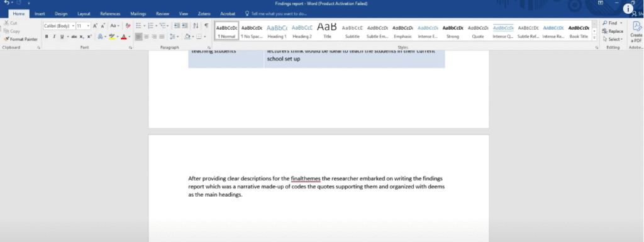Click the line spacing icon

point(172,37)
